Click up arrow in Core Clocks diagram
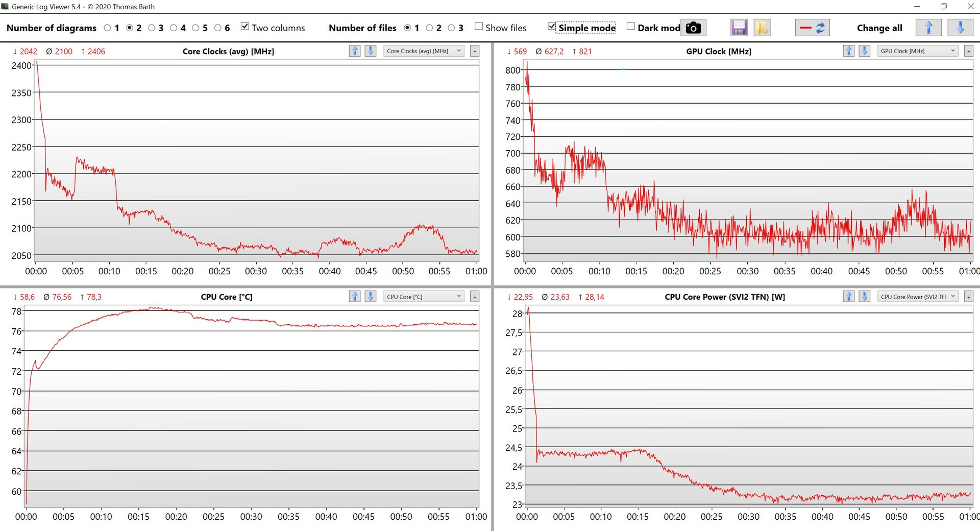 [355, 51]
